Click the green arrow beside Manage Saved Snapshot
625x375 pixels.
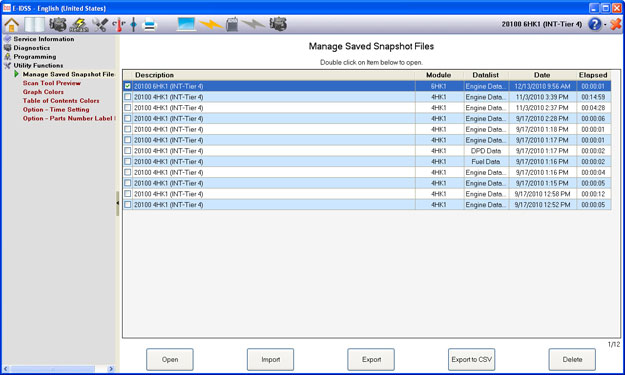[16, 74]
